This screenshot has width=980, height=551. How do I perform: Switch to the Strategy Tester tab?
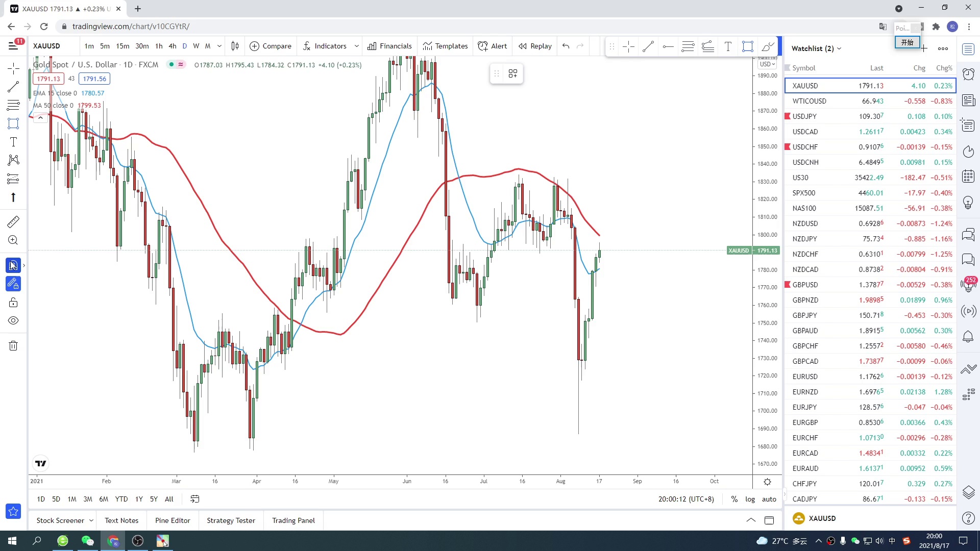point(231,520)
